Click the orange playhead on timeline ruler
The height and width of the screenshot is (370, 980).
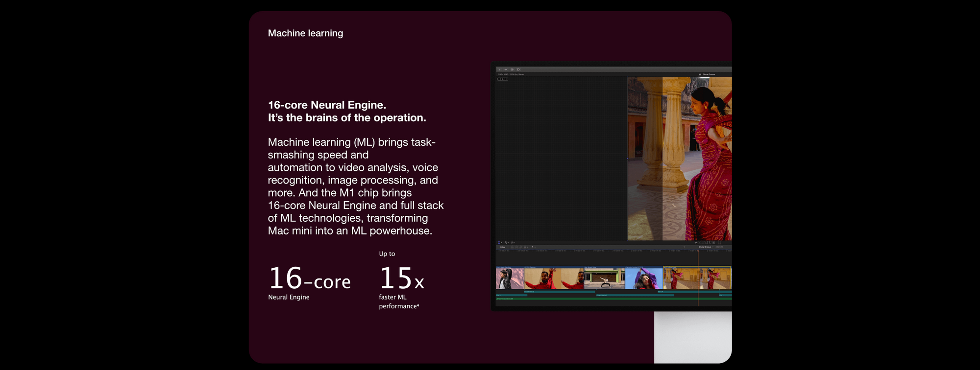698,251
